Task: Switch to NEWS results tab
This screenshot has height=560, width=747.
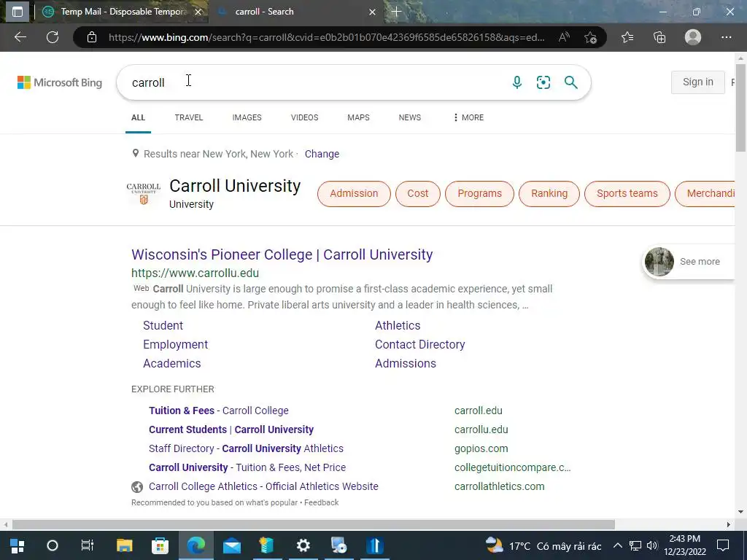Action: [x=410, y=117]
